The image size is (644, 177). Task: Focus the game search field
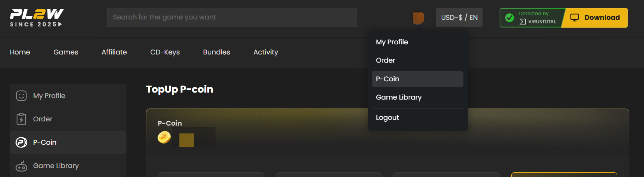click(232, 18)
